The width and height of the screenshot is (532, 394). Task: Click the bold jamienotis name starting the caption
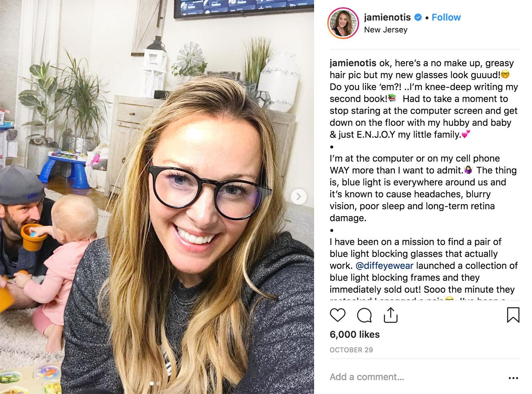tap(353, 63)
